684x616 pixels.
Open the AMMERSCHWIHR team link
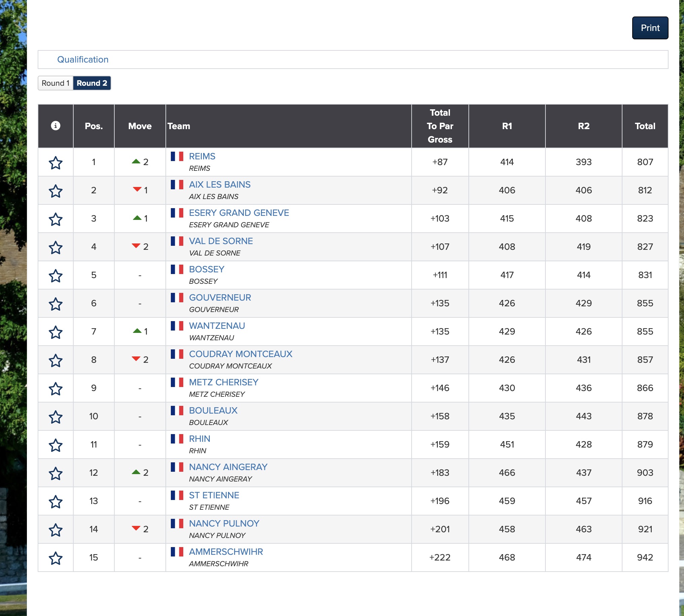click(226, 552)
